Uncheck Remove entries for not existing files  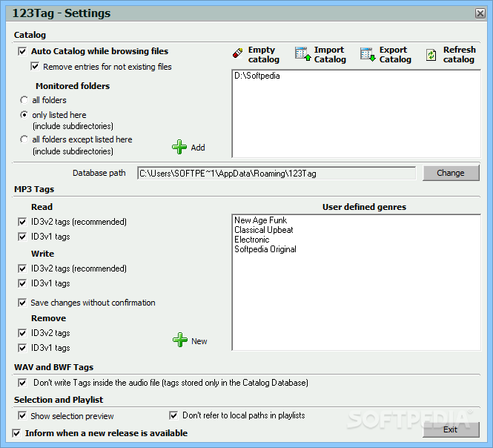tap(35, 67)
